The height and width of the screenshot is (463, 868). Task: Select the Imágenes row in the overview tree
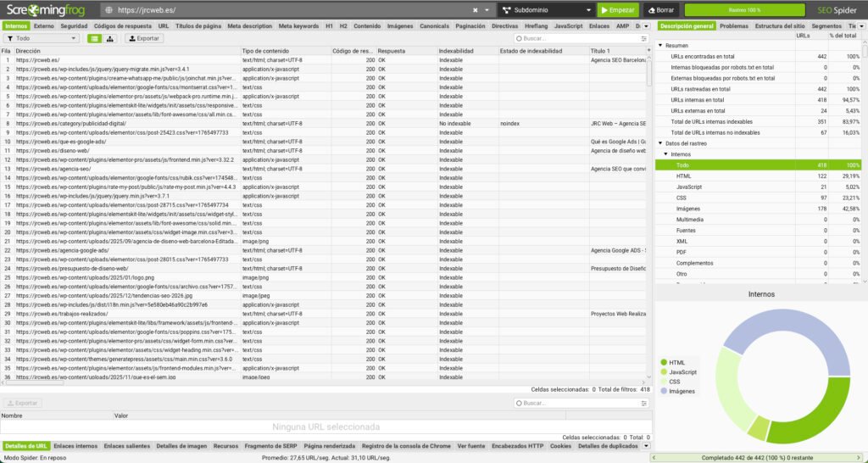click(758, 209)
